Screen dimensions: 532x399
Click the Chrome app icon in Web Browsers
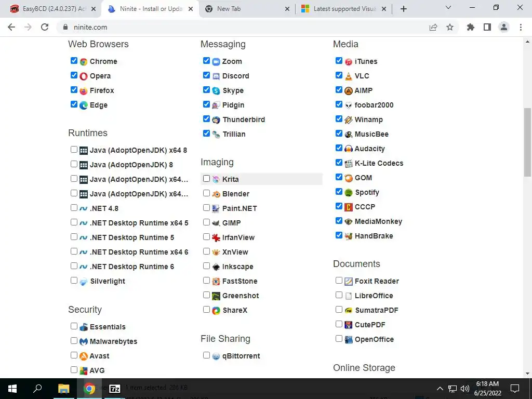pyautogui.click(x=84, y=62)
